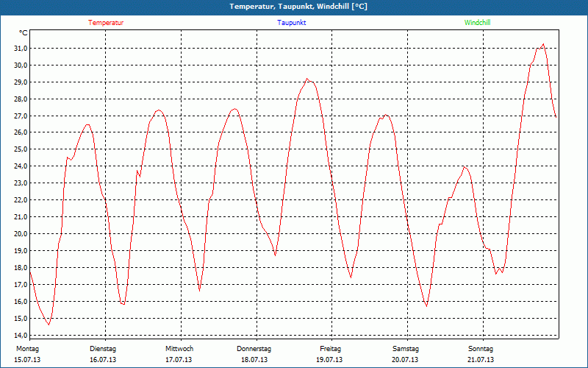Select the 28,0 y-axis value
This screenshot has width=588, height=368.
coord(21,99)
